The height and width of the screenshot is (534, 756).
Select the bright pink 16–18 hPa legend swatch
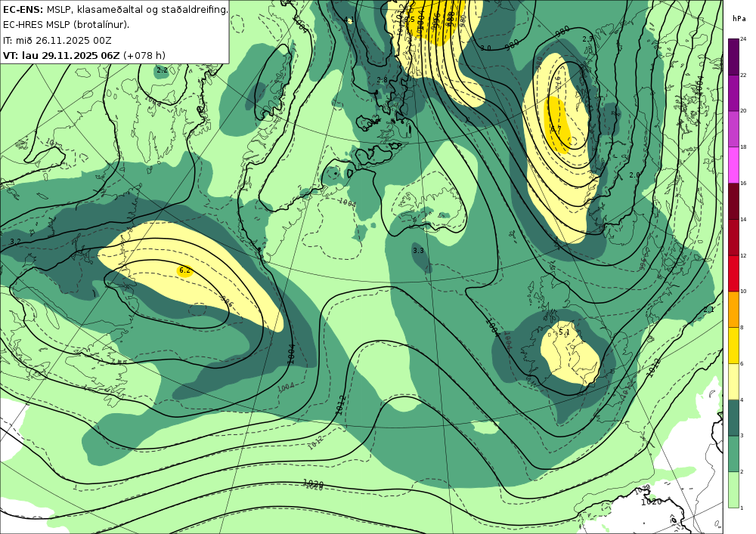point(733,164)
